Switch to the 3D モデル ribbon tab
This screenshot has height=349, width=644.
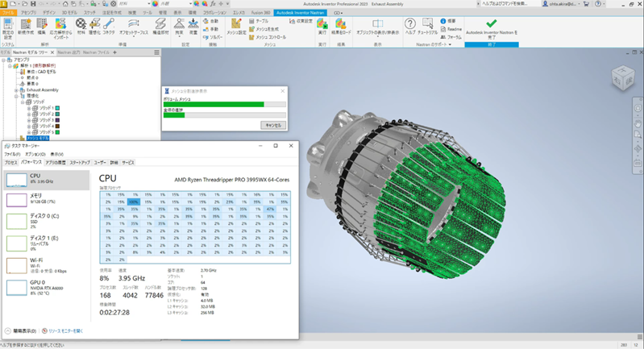pyautogui.click(x=69, y=13)
